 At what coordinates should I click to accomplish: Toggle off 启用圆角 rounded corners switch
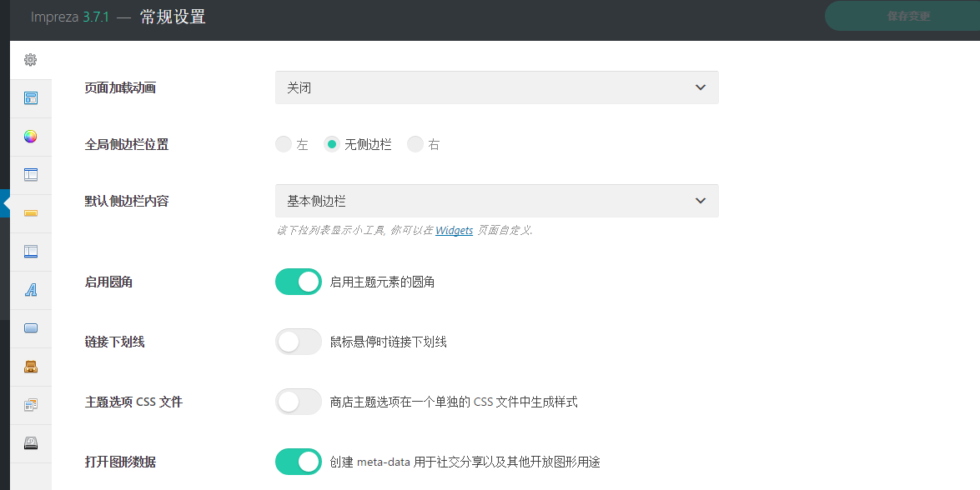(299, 282)
